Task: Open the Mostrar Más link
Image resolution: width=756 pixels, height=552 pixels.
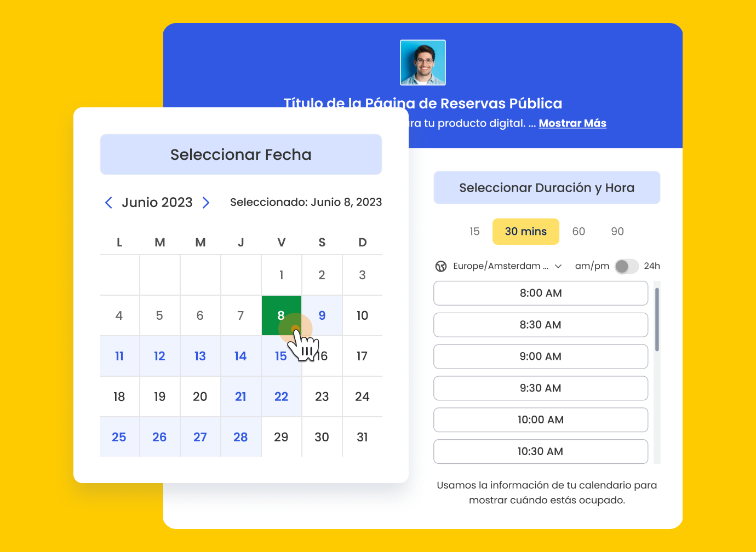Action: pos(572,123)
